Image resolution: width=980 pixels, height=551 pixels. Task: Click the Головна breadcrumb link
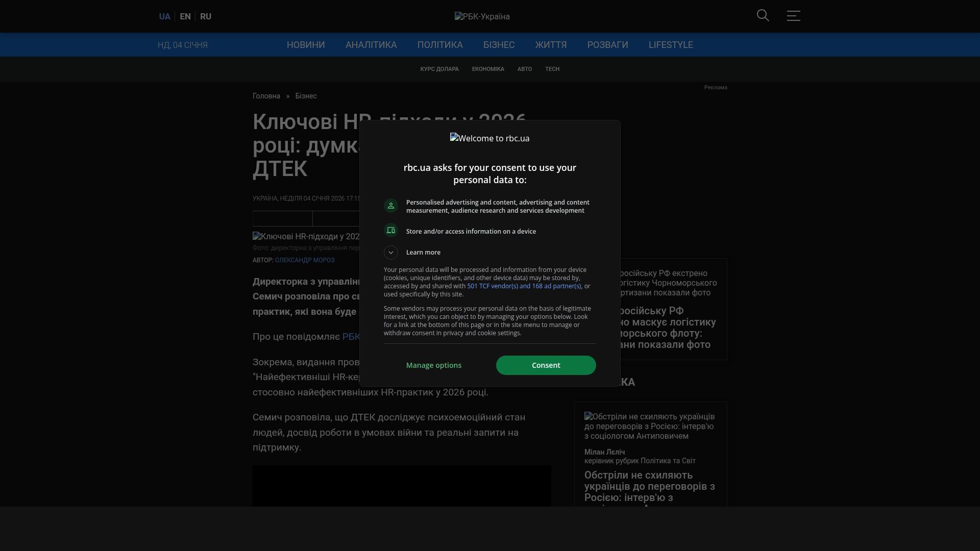coord(266,96)
